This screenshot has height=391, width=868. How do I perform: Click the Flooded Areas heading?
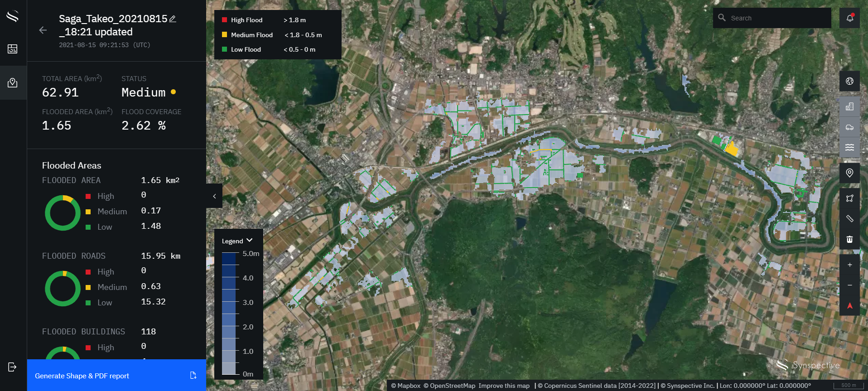tap(72, 165)
